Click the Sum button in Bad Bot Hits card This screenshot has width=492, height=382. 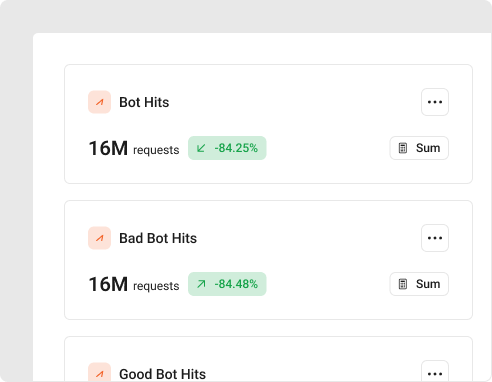click(x=419, y=284)
